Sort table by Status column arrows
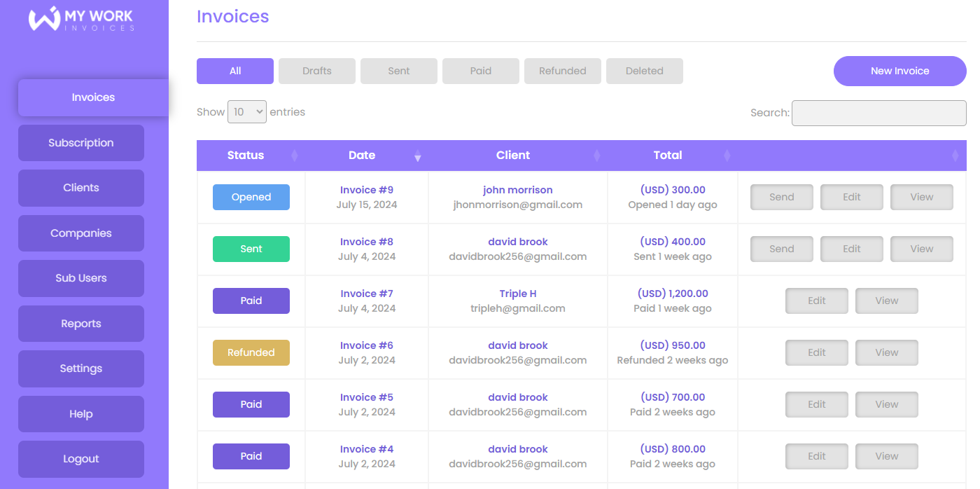Screen dimensions: 980x489 (294, 156)
